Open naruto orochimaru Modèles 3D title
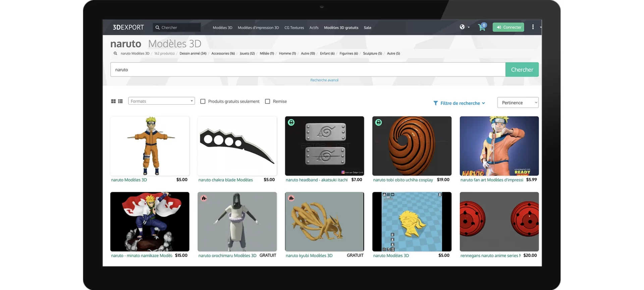The width and height of the screenshot is (644, 290). (227, 256)
